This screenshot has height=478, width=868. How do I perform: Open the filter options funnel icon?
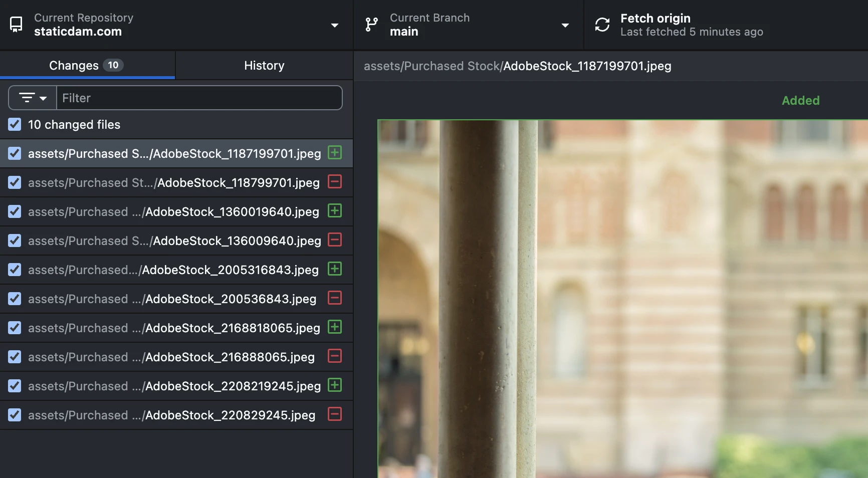[28, 98]
